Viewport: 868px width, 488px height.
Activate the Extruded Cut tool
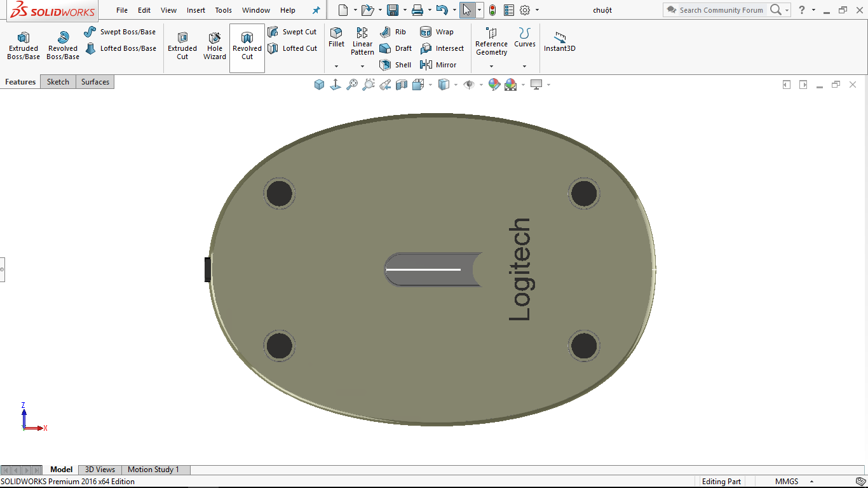[182, 46]
